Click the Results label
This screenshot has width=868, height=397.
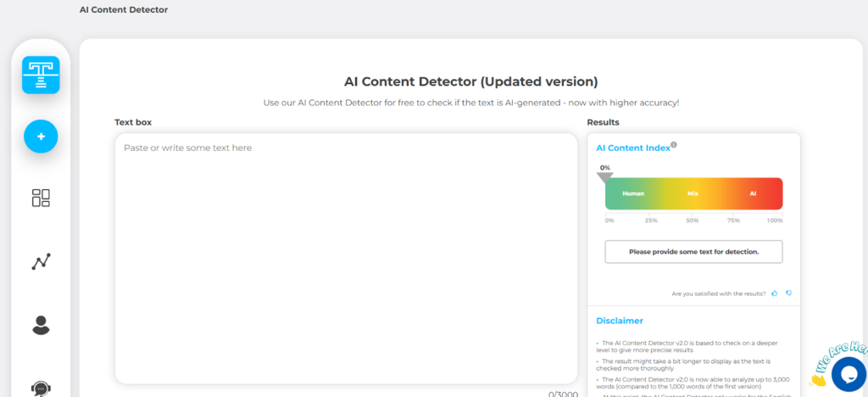tap(603, 122)
